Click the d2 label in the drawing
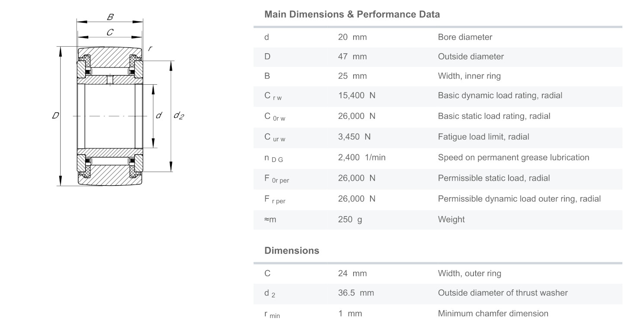Screen dimensions: 644x325 pos(178,115)
